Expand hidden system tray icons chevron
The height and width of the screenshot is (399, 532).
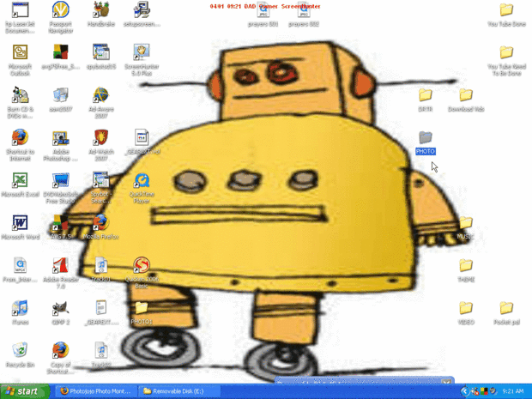click(465, 391)
